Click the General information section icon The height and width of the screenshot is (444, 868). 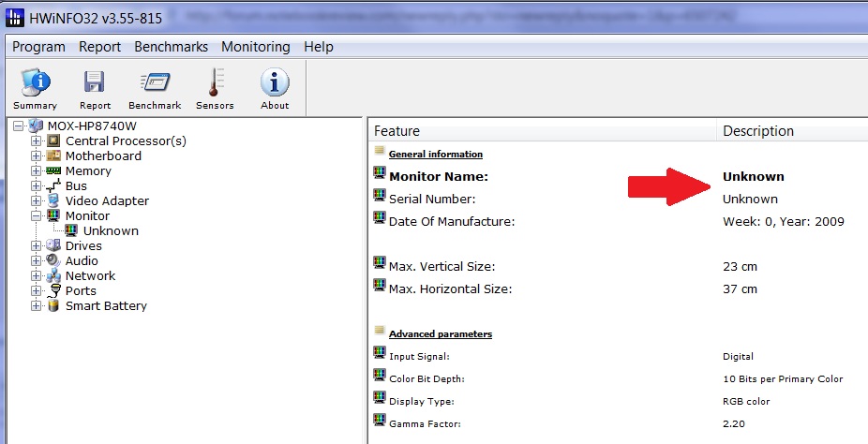[380, 151]
